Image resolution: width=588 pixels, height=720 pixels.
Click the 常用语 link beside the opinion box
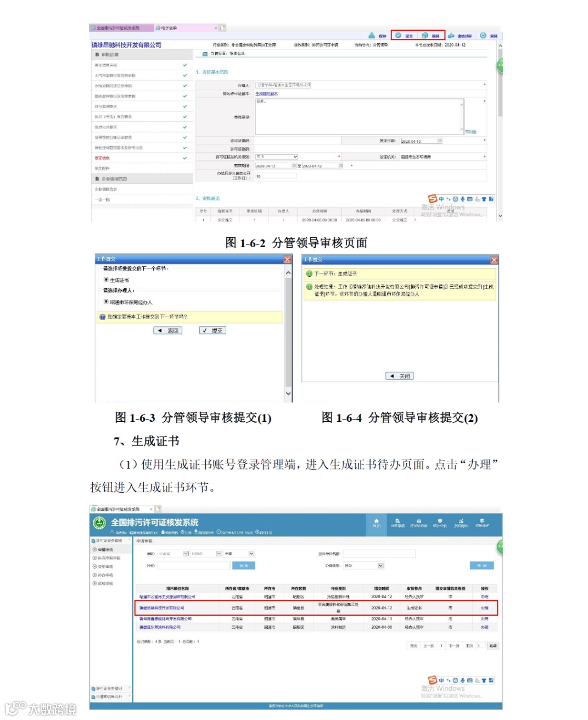pyautogui.click(x=471, y=132)
